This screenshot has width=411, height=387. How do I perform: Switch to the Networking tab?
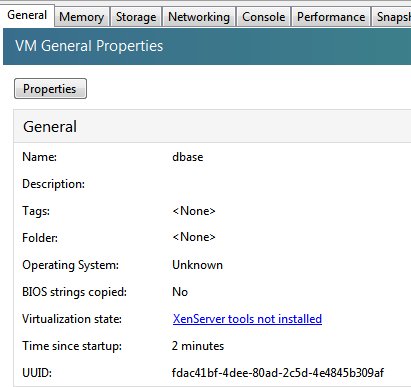tap(199, 17)
